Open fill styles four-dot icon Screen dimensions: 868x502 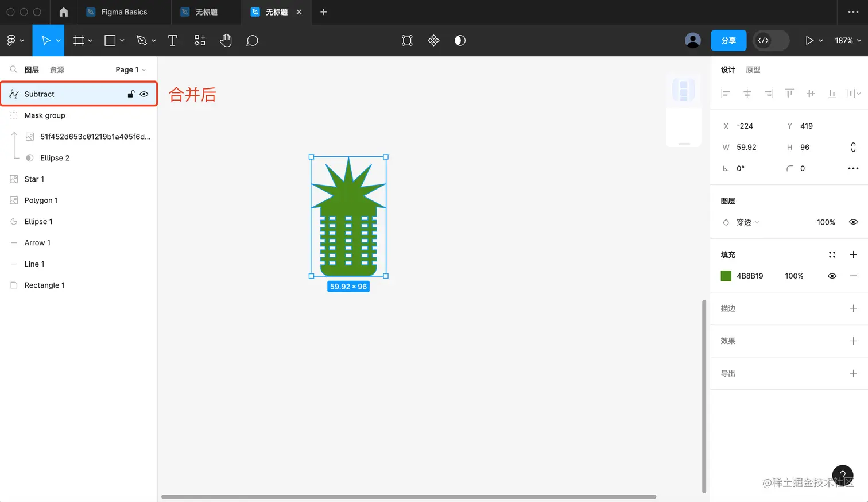coord(832,254)
